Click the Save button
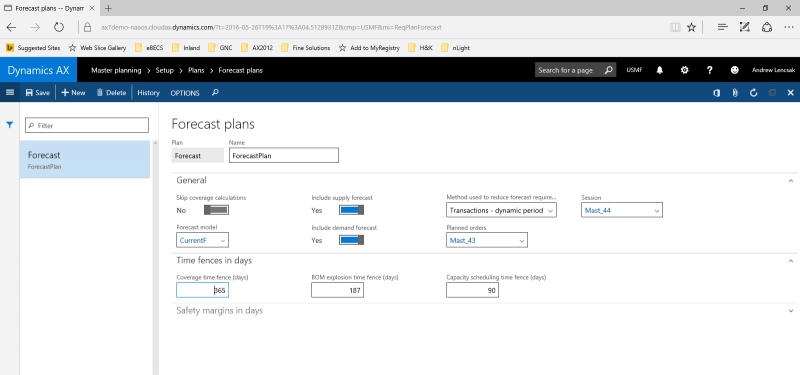The height and width of the screenshot is (375, 800). [38, 93]
